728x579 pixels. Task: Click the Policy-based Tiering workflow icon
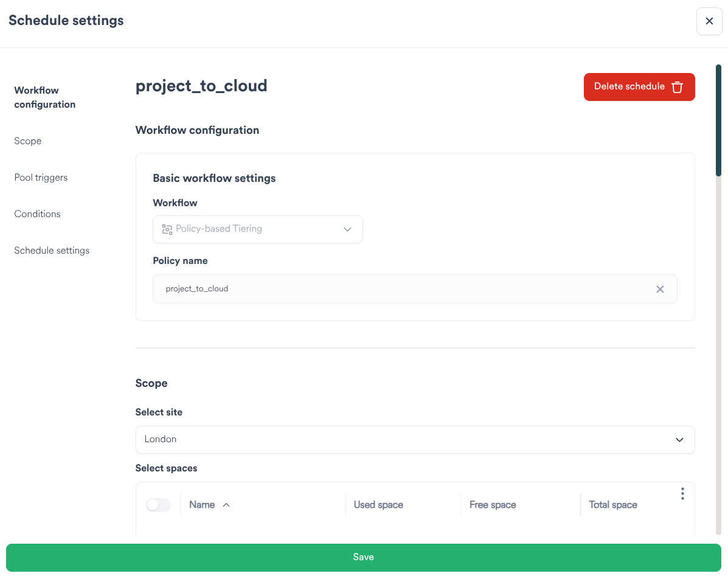(x=167, y=229)
